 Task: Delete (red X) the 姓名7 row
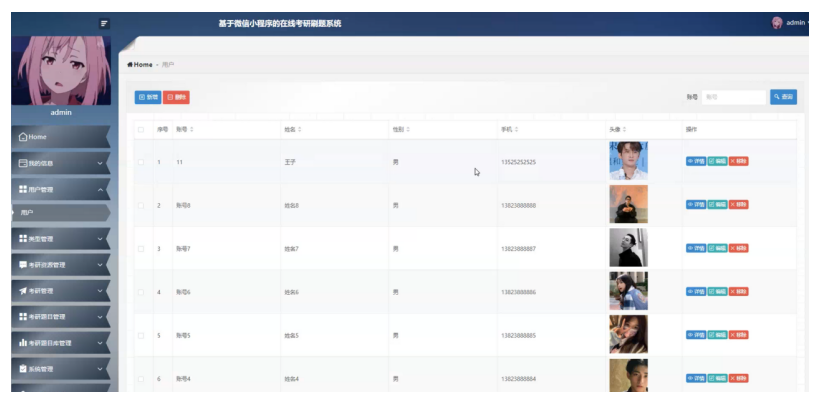[x=738, y=248]
